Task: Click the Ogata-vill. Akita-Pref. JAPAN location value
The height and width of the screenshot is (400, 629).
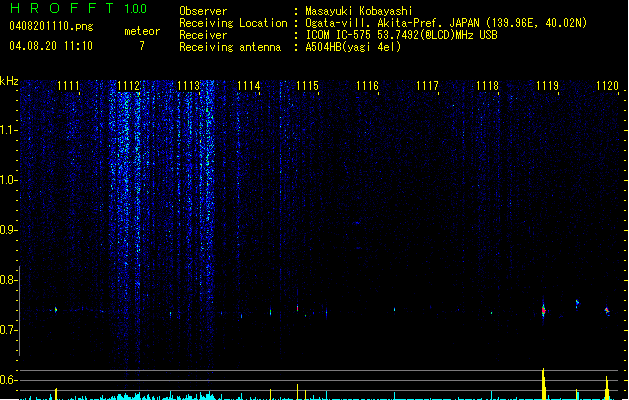Action: coord(446,23)
